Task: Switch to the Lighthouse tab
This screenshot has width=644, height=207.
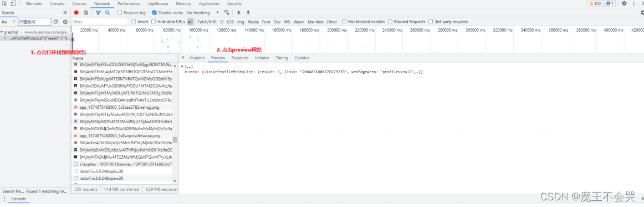Action: tap(157, 4)
